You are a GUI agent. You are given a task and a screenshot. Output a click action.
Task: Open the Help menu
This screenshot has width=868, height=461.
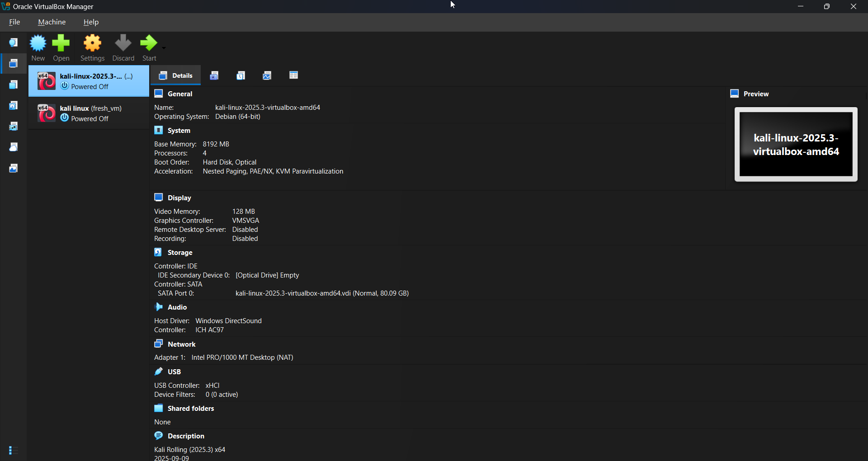(91, 22)
